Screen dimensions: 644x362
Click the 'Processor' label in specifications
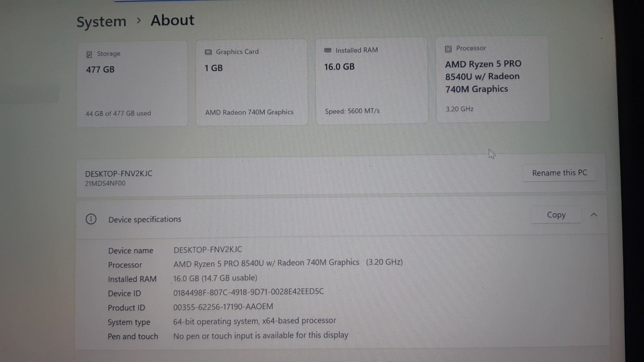point(125,265)
